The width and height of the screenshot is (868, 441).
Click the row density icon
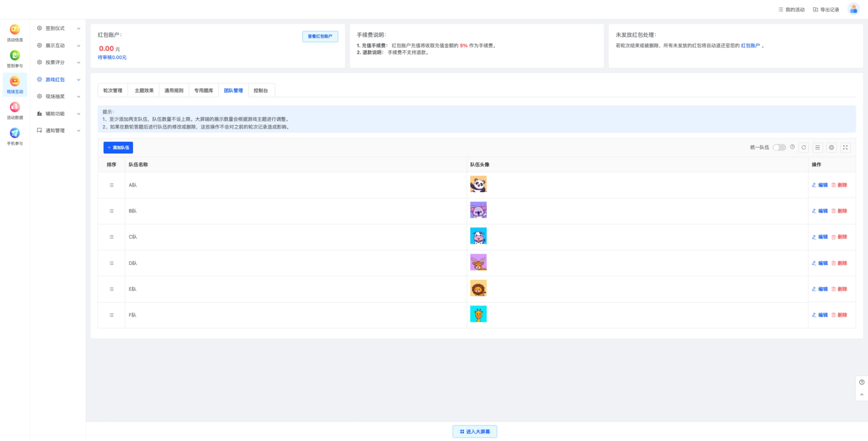tap(818, 148)
